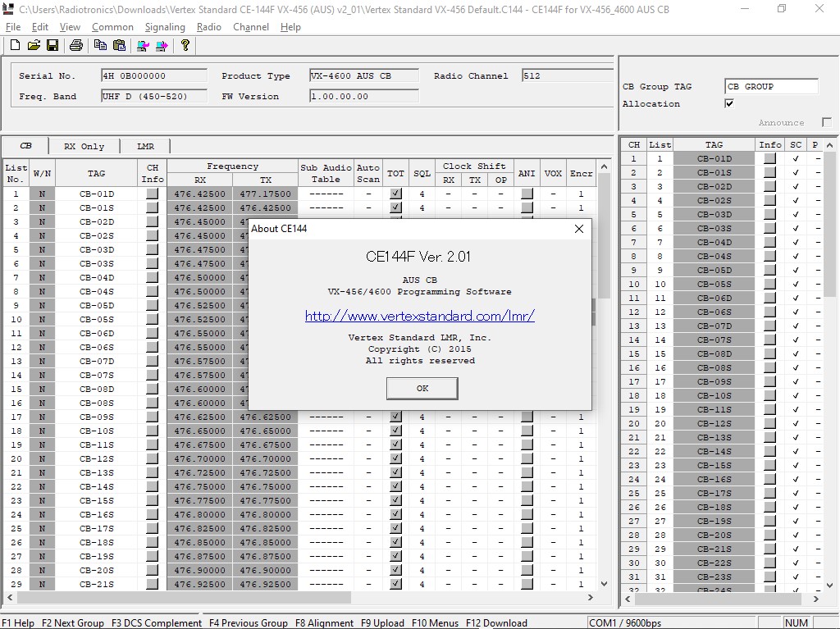This screenshot has width=840, height=629.
Task: Click scroll up arrow of channel table
Action: [x=605, y=166]
